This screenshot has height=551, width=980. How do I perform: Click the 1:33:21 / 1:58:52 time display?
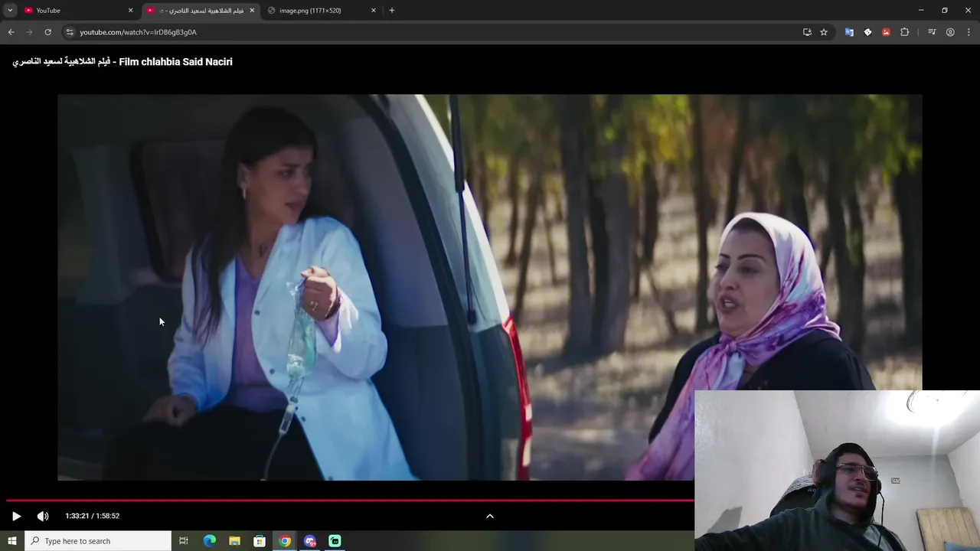(92, 516)
